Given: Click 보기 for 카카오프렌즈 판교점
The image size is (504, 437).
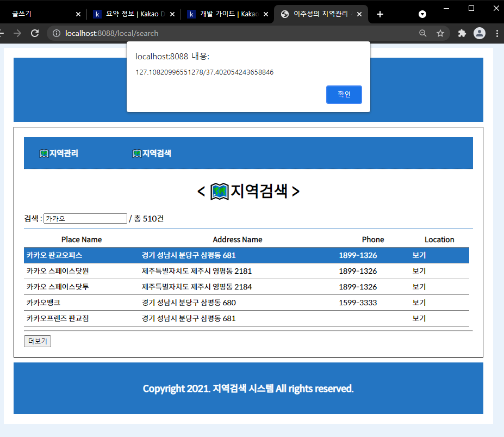Looking at the screenshot, I should click(x=419, y=318).
